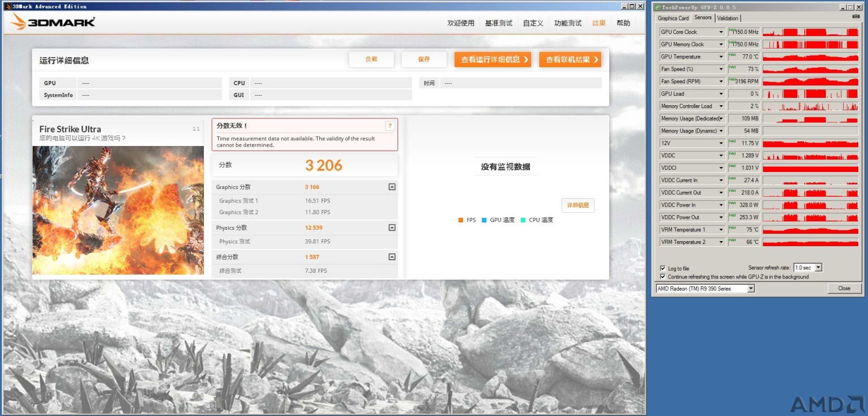The image size is (868, 416).
Task: Switch to the Graphics Card tab in GPU-Z
Action: pos(673,18)
